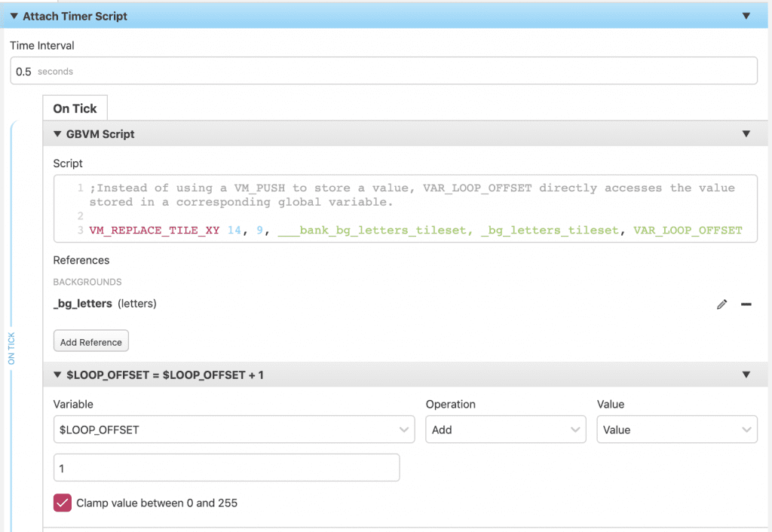Collapse the GBVM Script block

click(57, 134)
